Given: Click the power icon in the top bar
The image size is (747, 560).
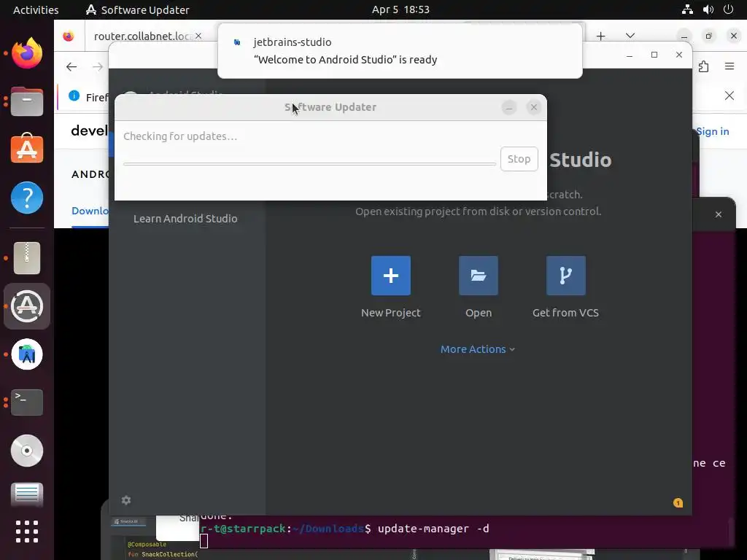Looking at the screenshot, I should pos(728,9).
